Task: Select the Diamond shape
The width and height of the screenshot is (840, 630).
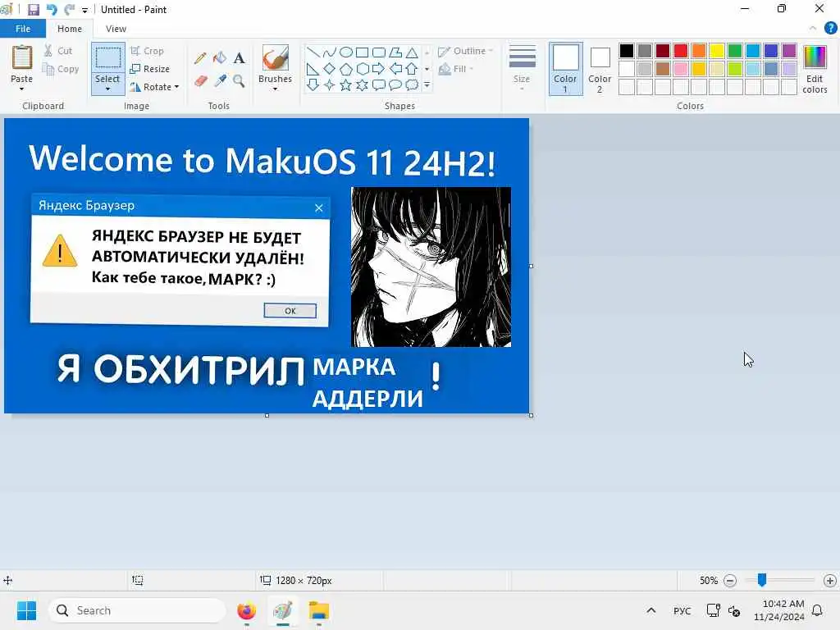Action: 330,69
